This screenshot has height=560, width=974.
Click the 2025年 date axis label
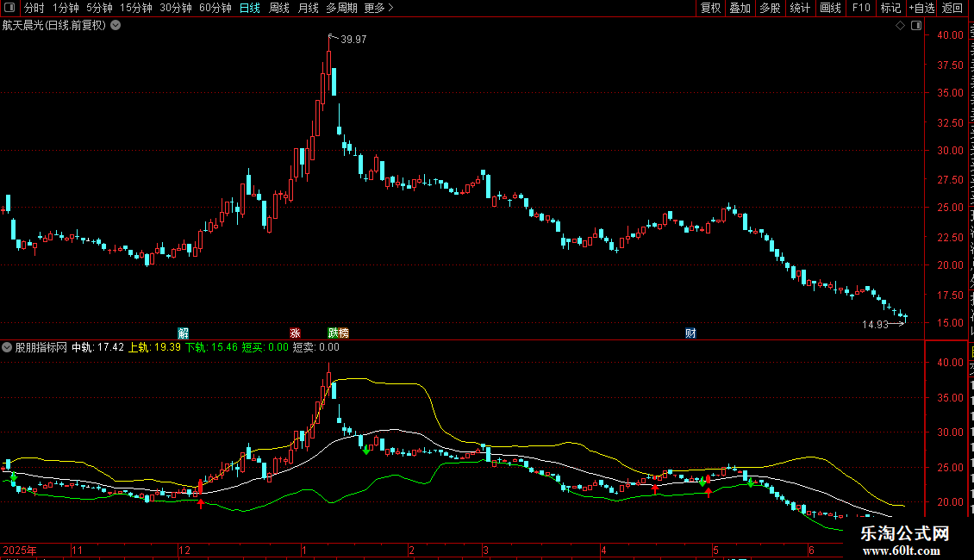coord(20,550)
